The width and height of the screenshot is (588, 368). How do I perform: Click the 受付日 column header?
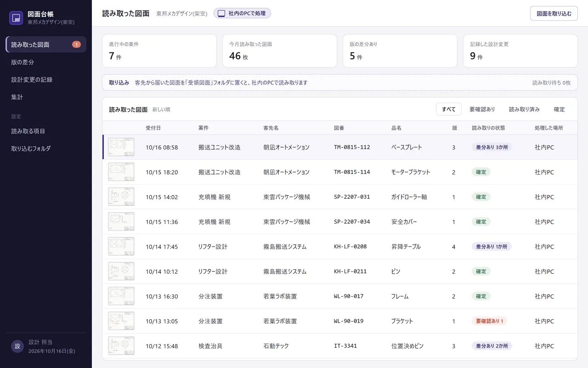coord(153,128)
